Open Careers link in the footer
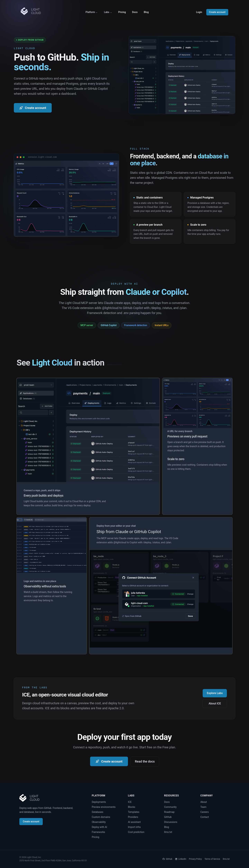 point(204,812)
